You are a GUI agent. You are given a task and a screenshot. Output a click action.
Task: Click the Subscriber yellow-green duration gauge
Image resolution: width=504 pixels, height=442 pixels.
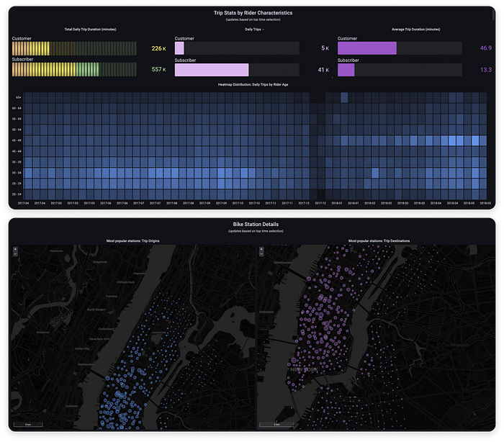click(x=74, y=69)
